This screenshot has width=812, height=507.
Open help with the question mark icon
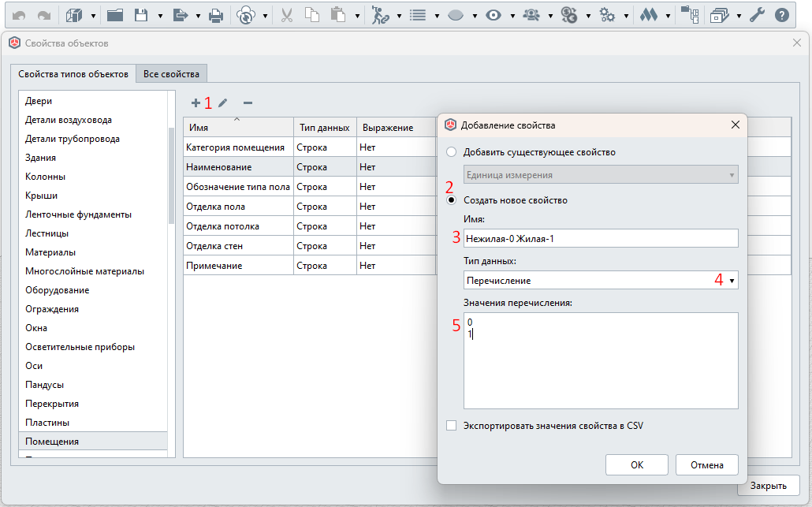(782, 16)
